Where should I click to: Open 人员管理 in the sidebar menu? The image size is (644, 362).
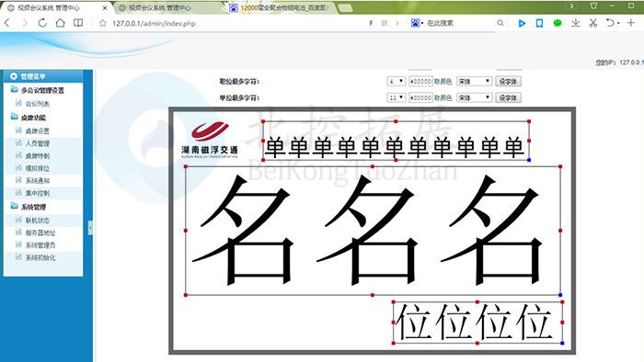38,143
